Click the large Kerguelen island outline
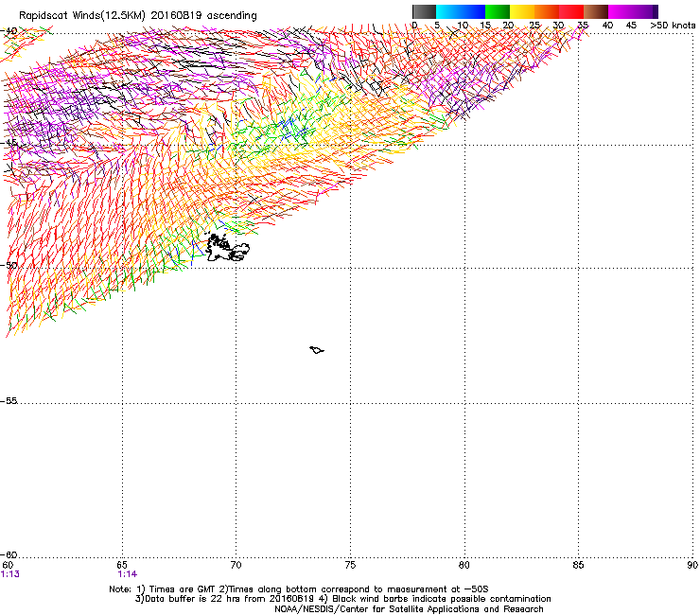Viewport: 700px width, 615px height. click(227, 248)
